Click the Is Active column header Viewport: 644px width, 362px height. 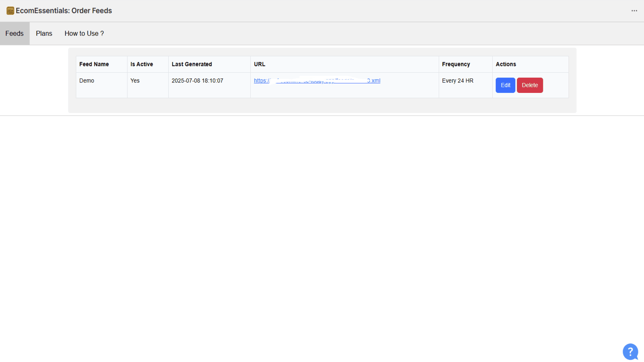[x=142, y=64]
